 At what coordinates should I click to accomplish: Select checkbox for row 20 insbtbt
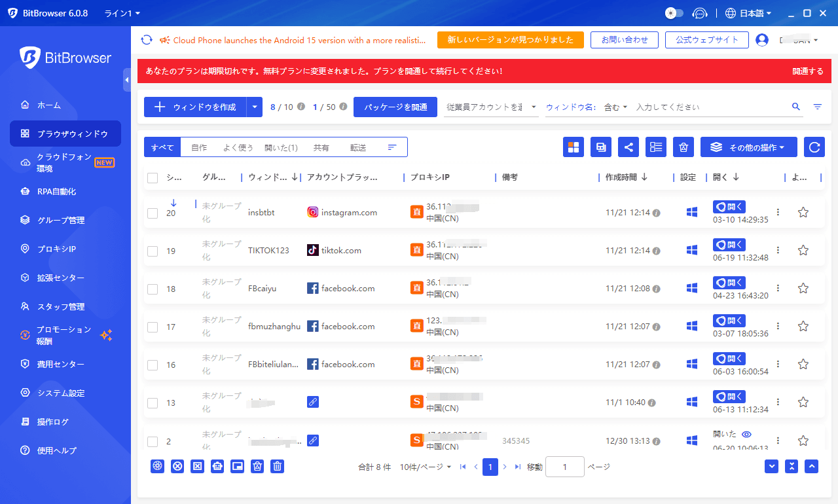153,213
